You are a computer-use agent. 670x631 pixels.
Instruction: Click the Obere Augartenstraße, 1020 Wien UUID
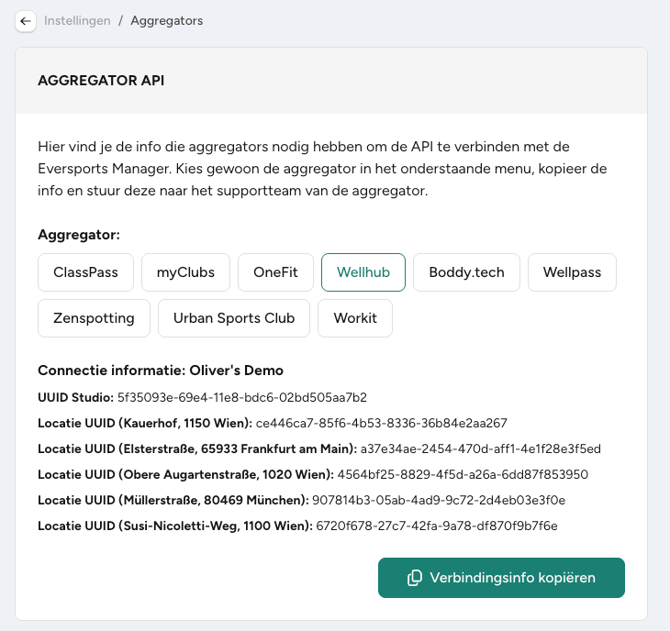click(x=463, y=475)
